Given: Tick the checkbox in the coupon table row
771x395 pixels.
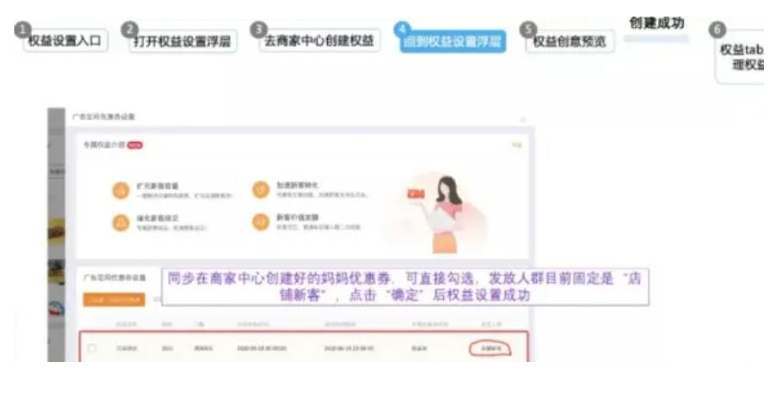Looking at the screenshot, I should 92,348.
